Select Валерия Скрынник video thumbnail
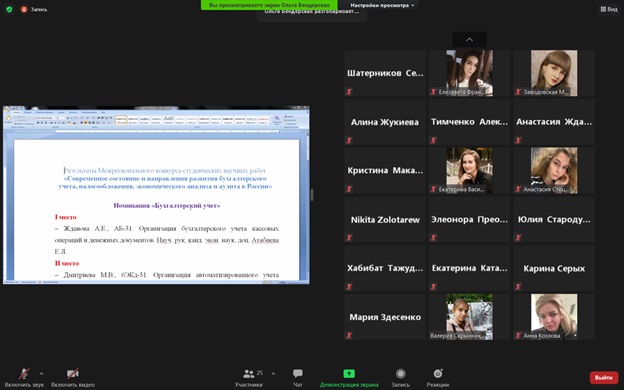This screenshot has height=390, width=624. coord(469,317)
